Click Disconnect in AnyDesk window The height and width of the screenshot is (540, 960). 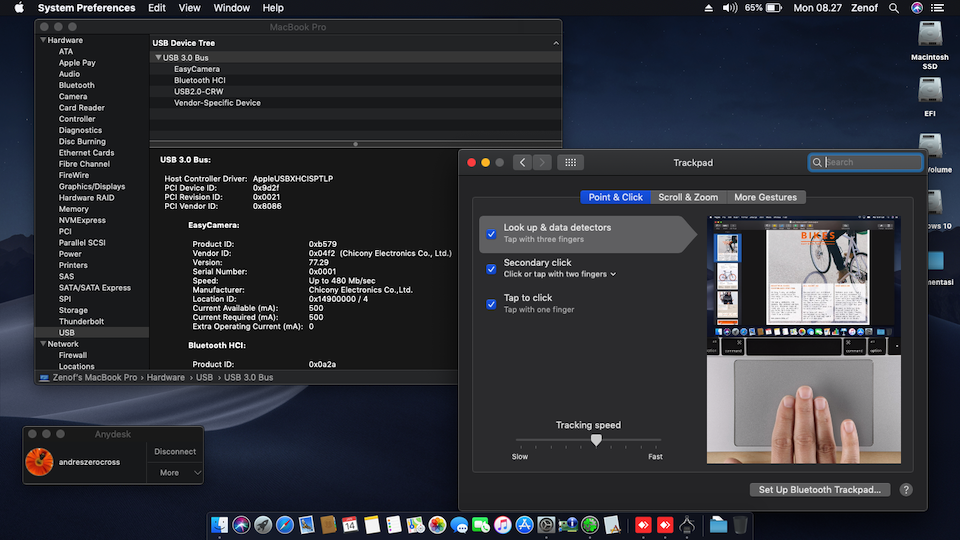(x=175, y=452)
